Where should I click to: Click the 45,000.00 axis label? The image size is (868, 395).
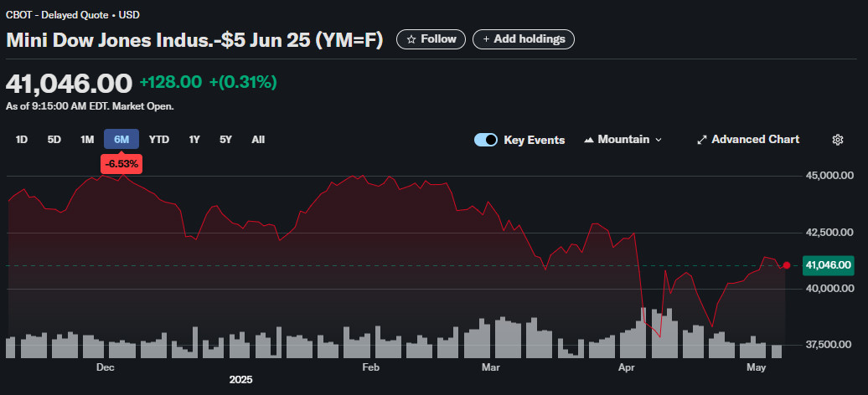point(828,176)
